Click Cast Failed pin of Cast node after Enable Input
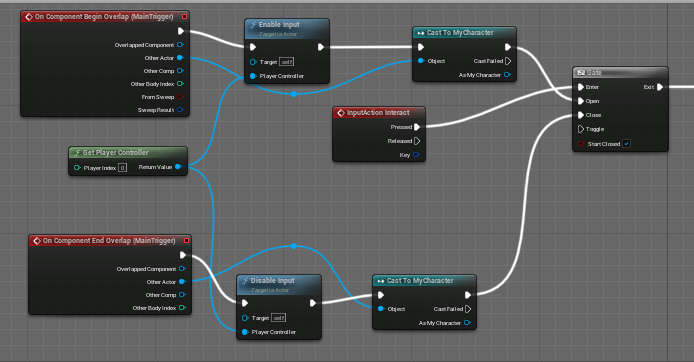The image size is (694, 362). 508,61
